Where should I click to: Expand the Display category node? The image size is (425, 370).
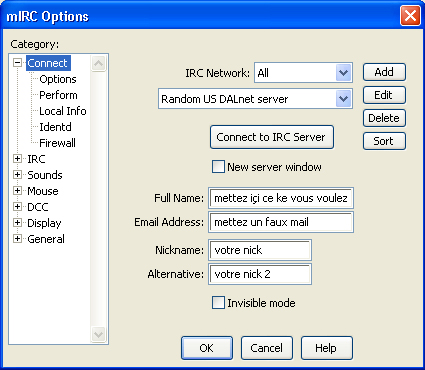click(17, 223)
